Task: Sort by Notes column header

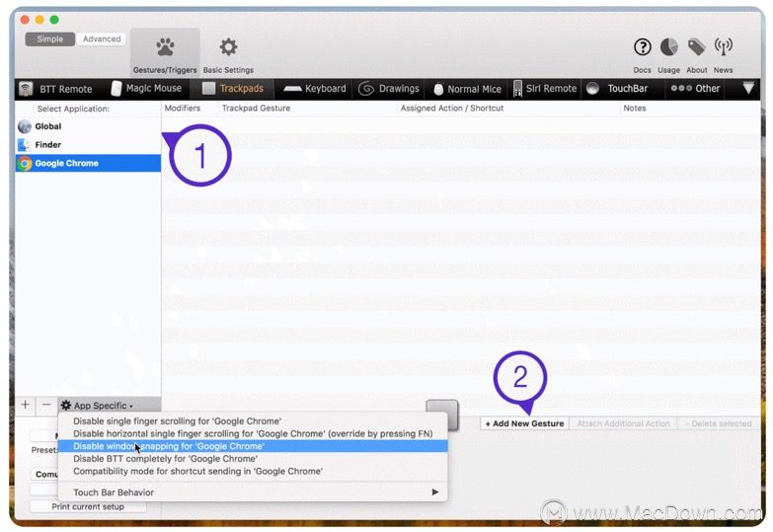Action: 635,108
